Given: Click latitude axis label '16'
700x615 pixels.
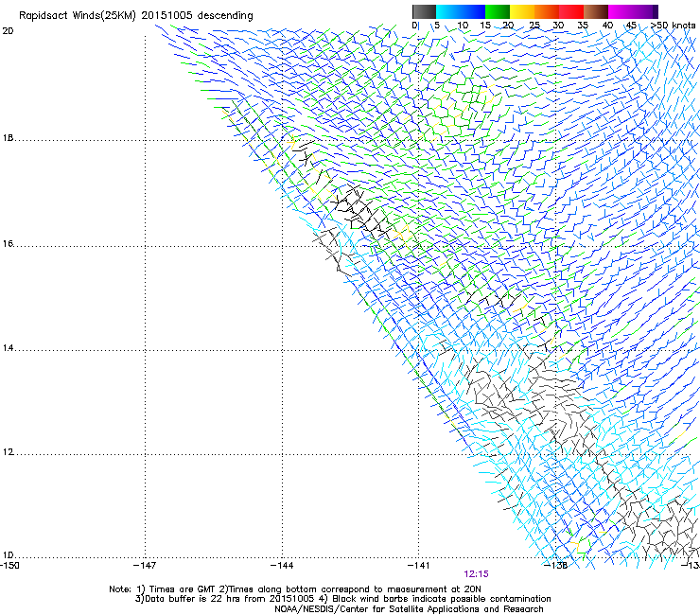Looking at the screenshot, I should click(8, 243).
